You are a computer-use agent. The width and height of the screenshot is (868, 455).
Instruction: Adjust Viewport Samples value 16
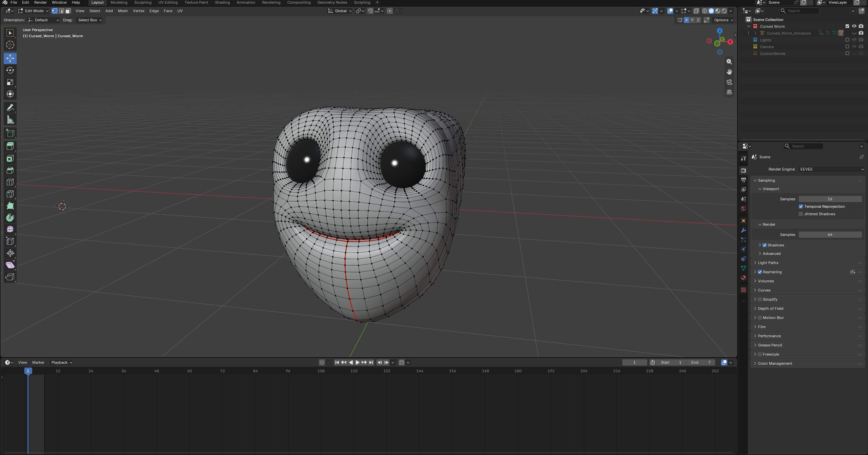(830, 199)
